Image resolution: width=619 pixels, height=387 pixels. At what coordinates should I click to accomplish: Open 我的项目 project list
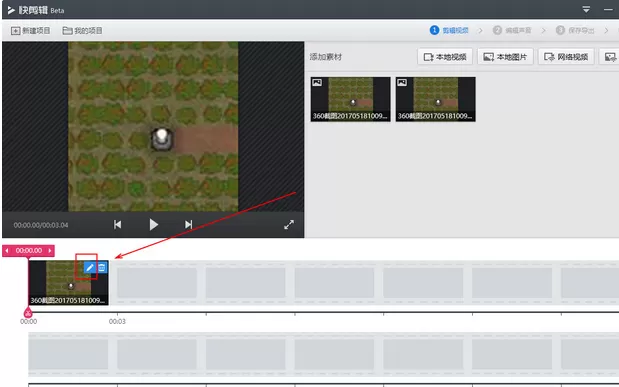point(83,30)
